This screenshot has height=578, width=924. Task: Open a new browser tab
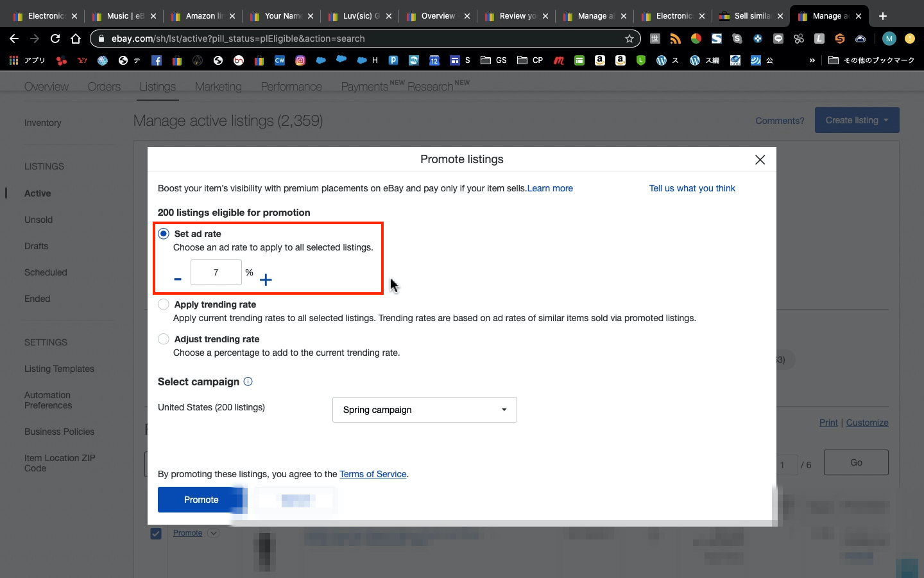[x=883, y=16]
